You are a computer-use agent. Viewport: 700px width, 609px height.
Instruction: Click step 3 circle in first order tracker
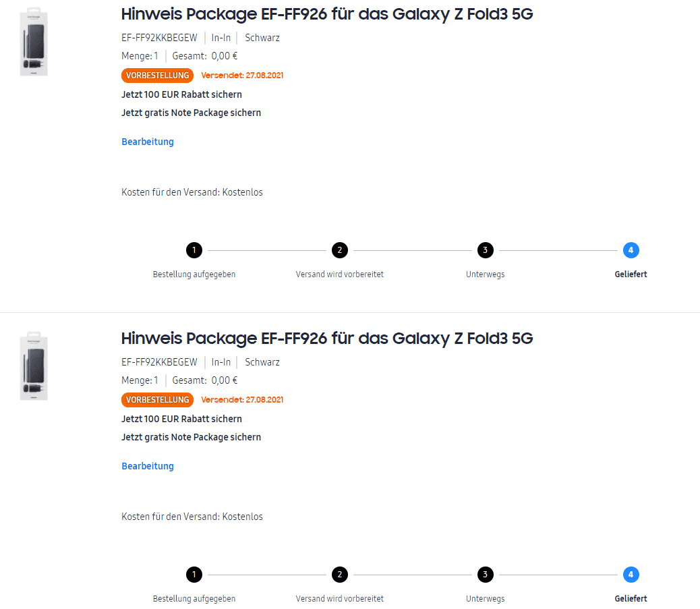pos(486,250)
